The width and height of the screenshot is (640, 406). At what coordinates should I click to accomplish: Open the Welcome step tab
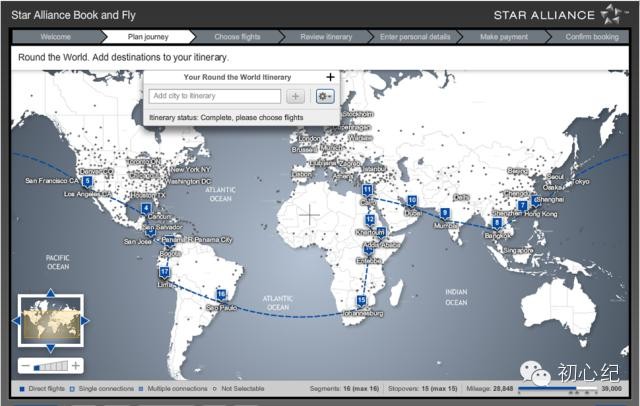pos(55,36)
